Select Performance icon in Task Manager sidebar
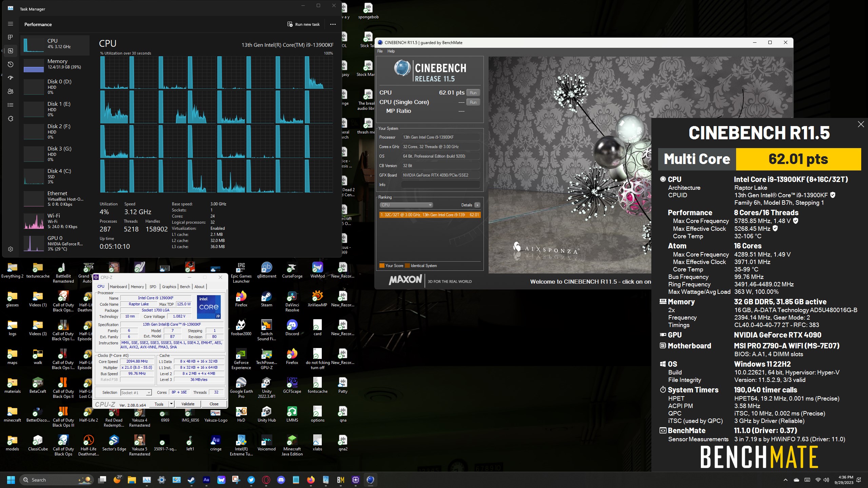 [11, 51]
